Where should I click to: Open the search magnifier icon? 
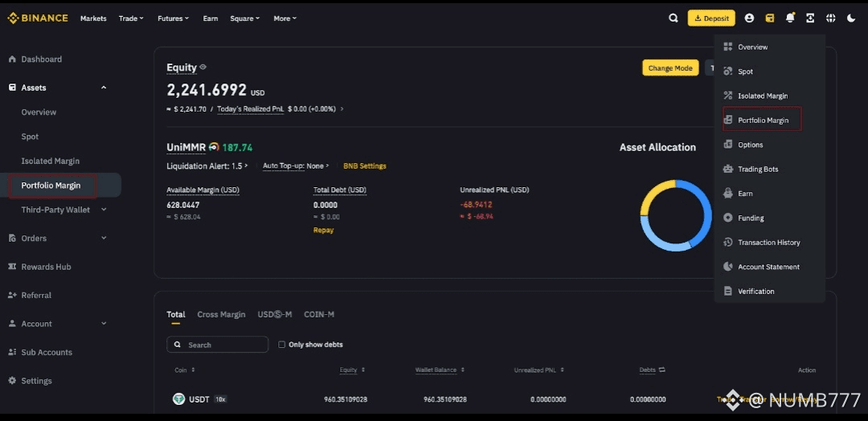674,18
